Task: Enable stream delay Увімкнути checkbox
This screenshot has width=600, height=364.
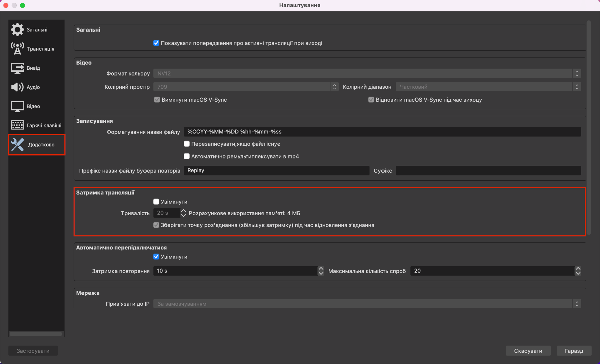Action: click(156, 202)
